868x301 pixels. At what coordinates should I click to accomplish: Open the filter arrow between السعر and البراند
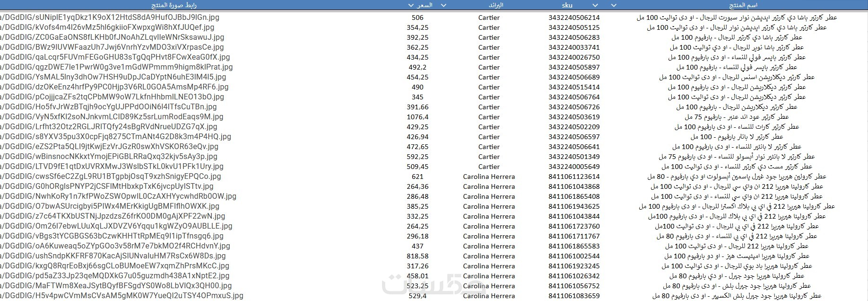(443, 5)
